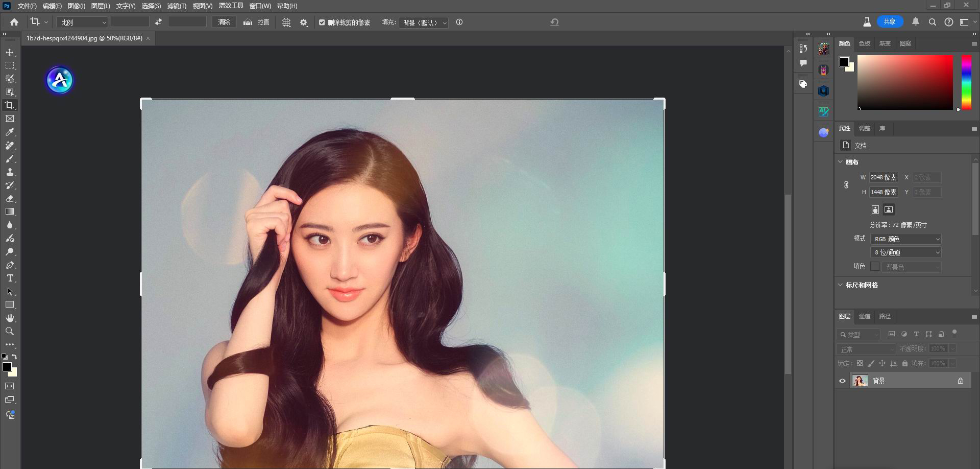Switch to the 通道 tab
980x469 pixels.
[x=865, y=316]
